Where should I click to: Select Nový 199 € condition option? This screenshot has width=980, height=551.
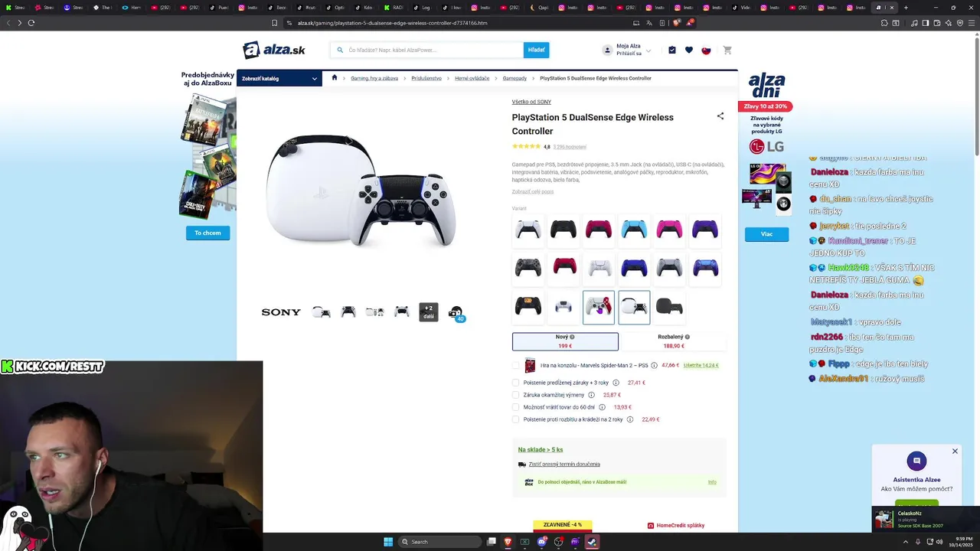pyautogui.click(x=565, y=341)
